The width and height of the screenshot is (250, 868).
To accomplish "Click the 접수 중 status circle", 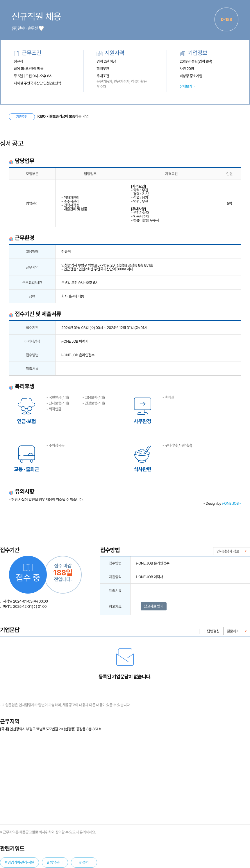I will [28, 574].
